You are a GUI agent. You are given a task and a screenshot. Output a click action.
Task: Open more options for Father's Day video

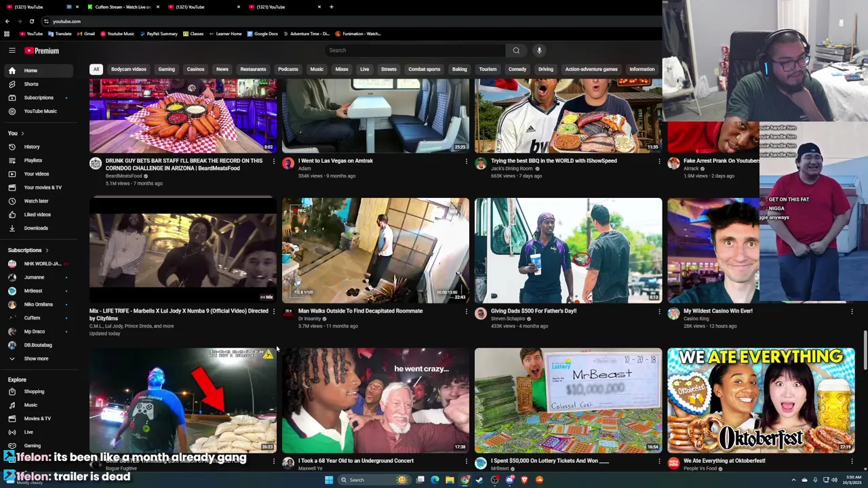658,312
